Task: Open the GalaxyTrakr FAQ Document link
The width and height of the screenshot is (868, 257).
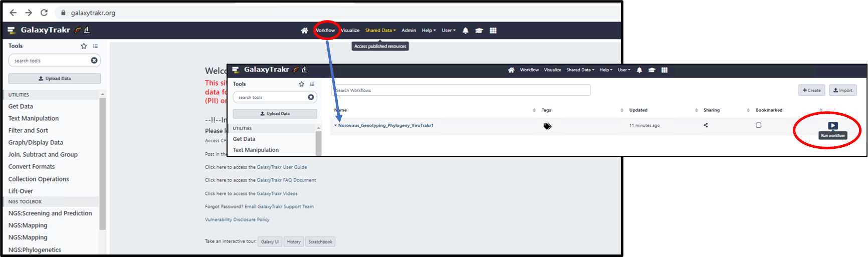Action: click(x=286, y=180)
